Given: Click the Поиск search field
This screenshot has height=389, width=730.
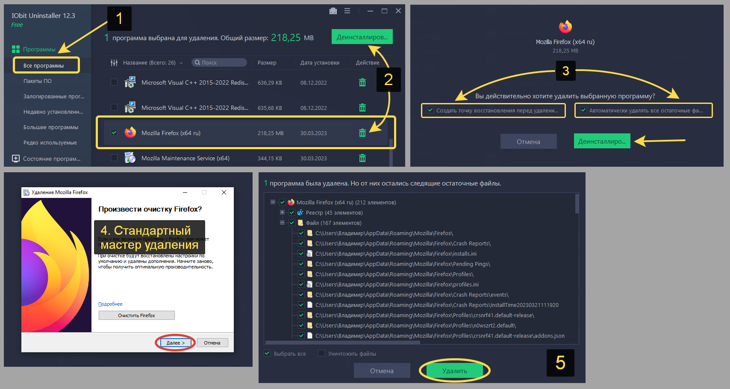Looking at the screenshot, I should [x=219, y=62].
